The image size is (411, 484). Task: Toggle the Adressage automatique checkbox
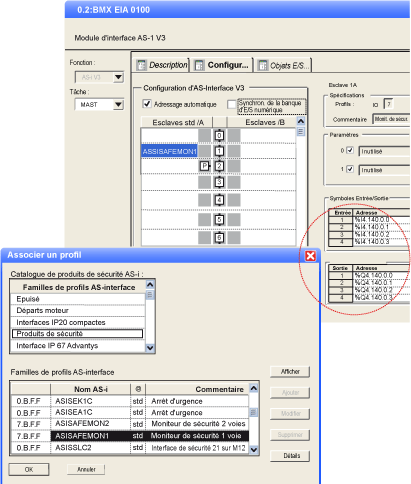click(147, 104)
